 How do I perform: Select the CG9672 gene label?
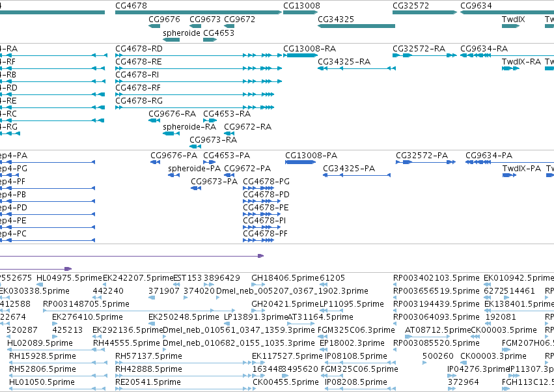240,19
